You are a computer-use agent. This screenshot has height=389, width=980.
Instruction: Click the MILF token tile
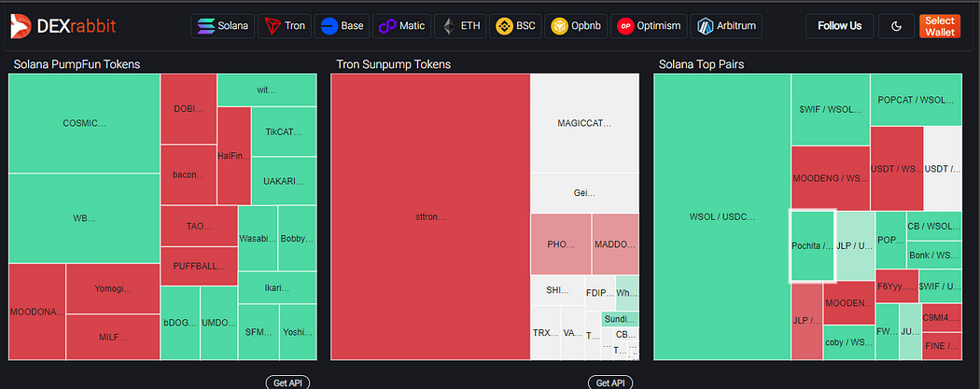[x=113, y=337]
